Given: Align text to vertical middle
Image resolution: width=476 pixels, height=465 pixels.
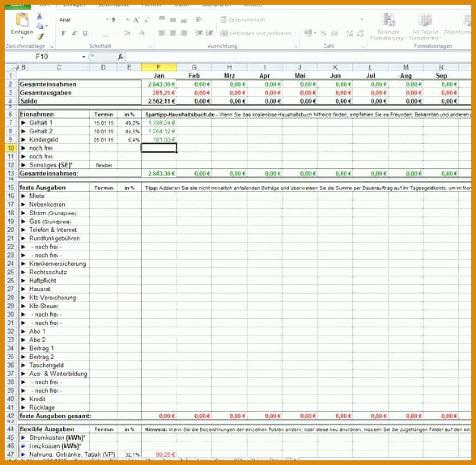Looking at the screenshot, I should point(173,20).
